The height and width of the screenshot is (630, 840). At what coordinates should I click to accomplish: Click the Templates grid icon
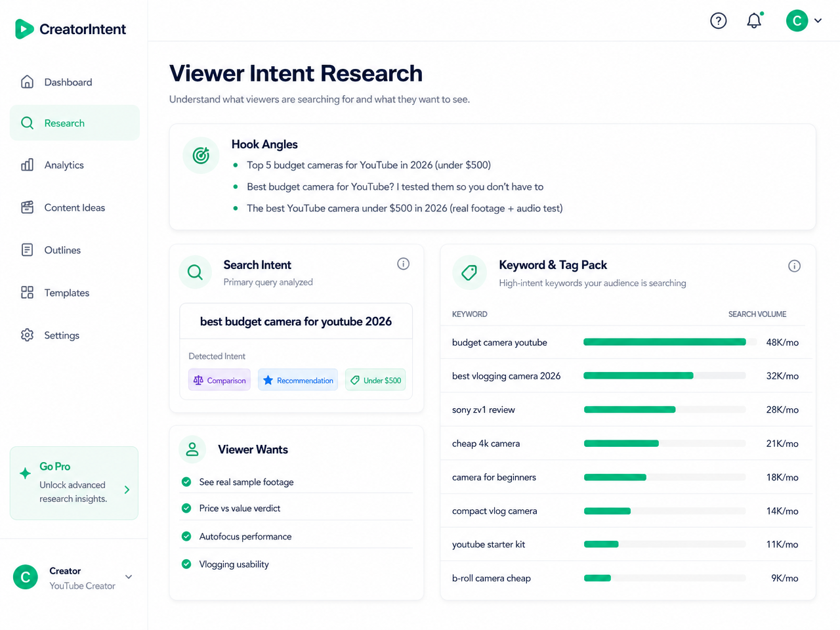click(x=27, y=293)
